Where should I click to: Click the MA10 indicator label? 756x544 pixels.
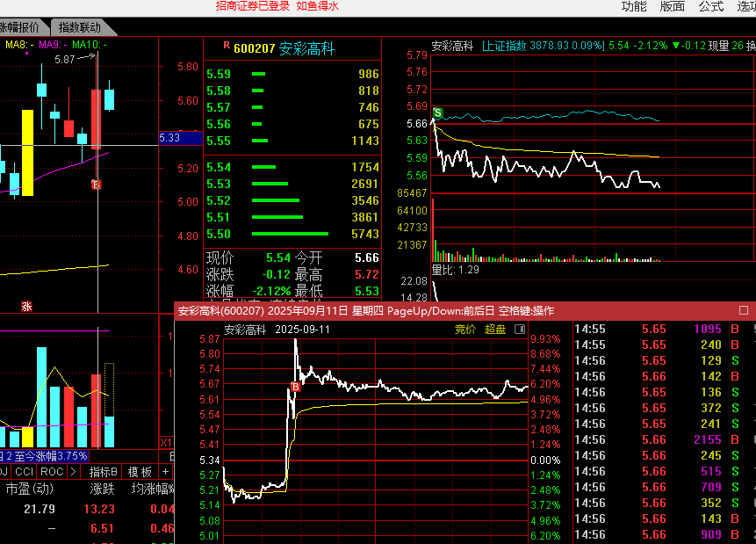point(90,45)
